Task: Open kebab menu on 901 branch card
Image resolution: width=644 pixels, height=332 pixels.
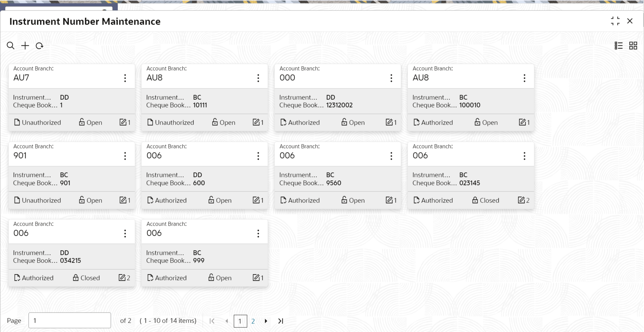Action: pyautogui.click(x=125, y=156)
